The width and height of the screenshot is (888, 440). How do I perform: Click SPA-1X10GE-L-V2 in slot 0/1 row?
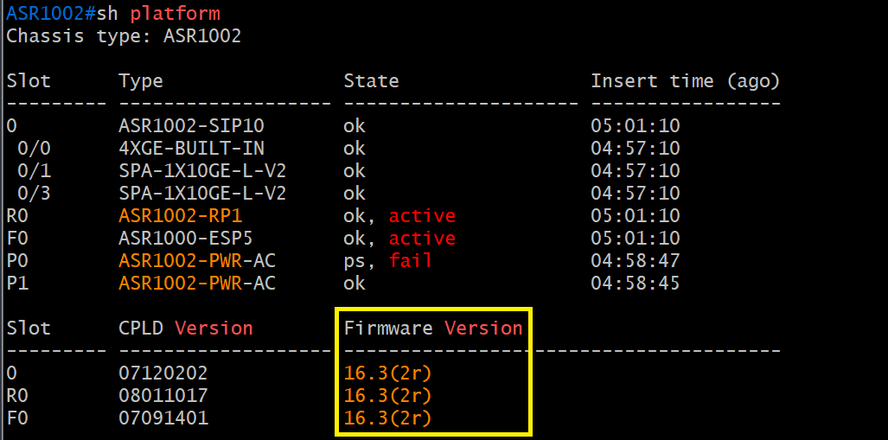(x=202, y=171)
